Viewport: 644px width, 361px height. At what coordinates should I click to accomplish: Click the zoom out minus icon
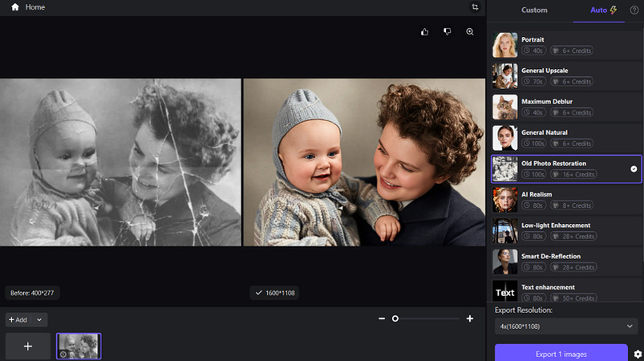coord(382,318)
